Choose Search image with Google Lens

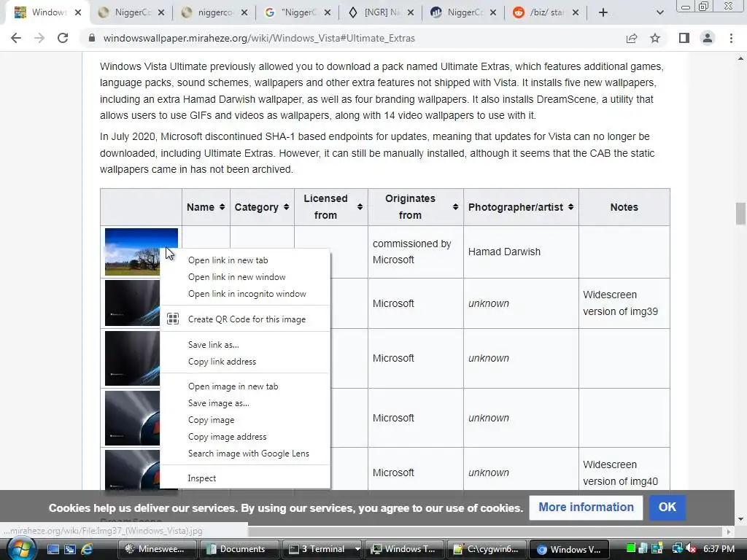click(245, 454)
